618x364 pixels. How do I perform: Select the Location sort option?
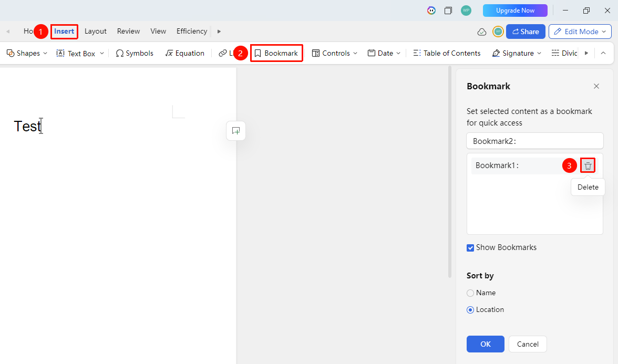point(470,310)
